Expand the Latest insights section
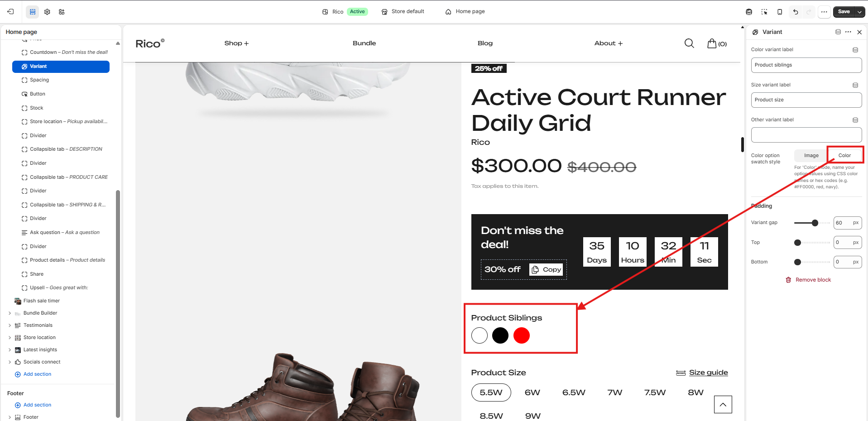Image resolution: width=868 pixels, height=421 pixels. tap(10, 350)
